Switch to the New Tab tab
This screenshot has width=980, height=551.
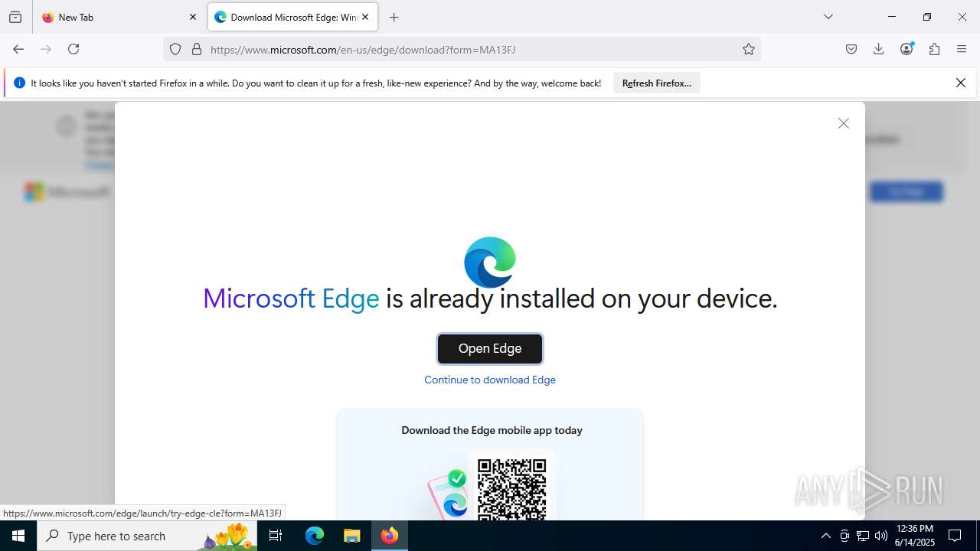tap(119, 17)
